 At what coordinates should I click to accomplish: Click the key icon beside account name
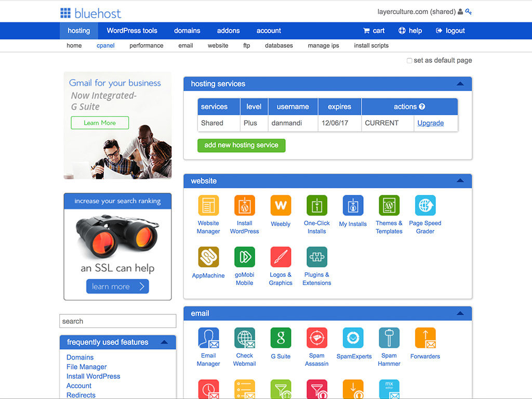pyautogui.click(x=469, y=11)
